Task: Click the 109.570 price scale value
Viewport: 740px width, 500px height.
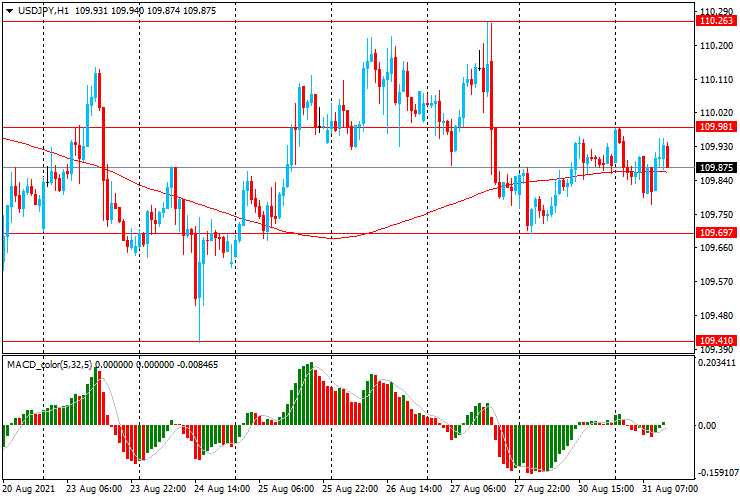Action: pos(716,282)
